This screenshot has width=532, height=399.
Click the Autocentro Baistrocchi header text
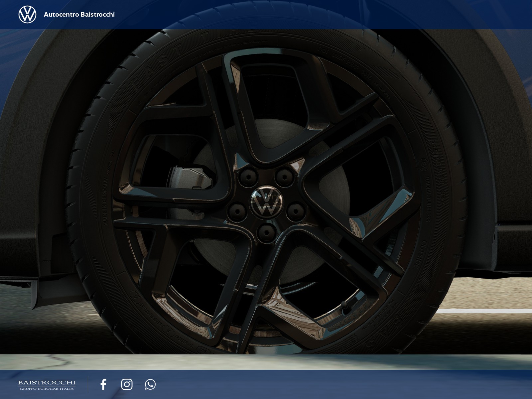79,14
